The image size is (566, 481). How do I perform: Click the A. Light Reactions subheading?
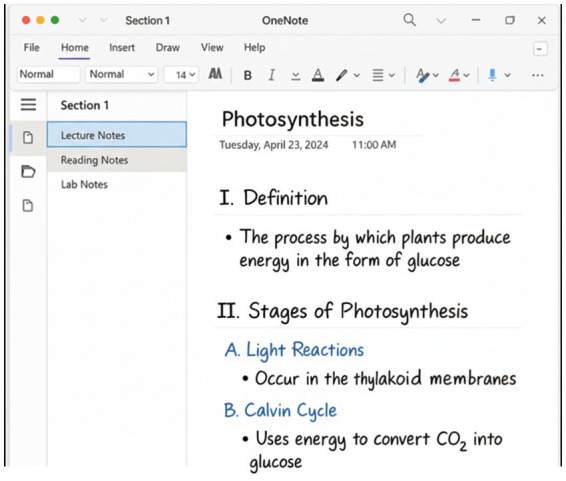tap(294, 350)
